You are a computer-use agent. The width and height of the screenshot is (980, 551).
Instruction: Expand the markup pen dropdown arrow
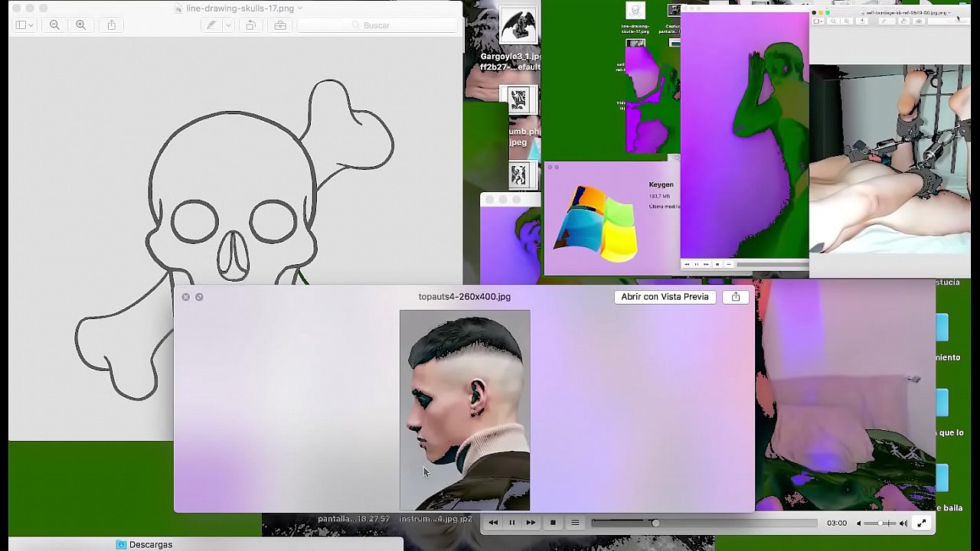click(227, 25)
